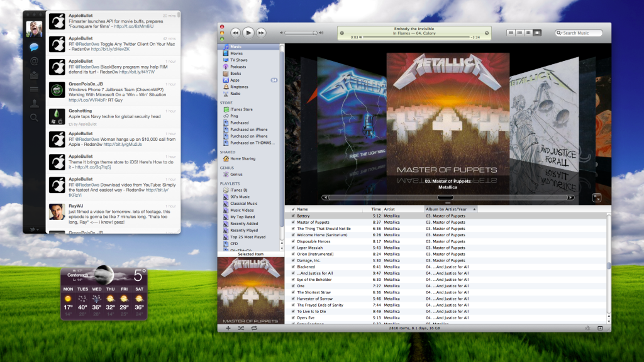Uncheck the Blackened song checkbox
The width and height of the screenshot is (644, 362).
click(293, 266)
